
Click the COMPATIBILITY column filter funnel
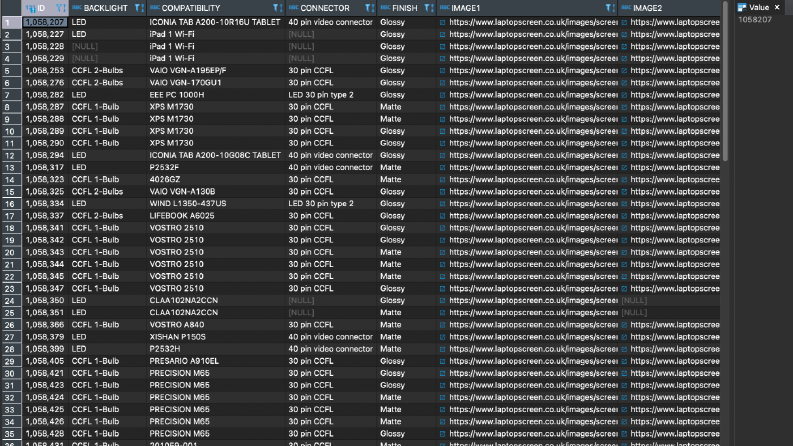coord(277,8)
